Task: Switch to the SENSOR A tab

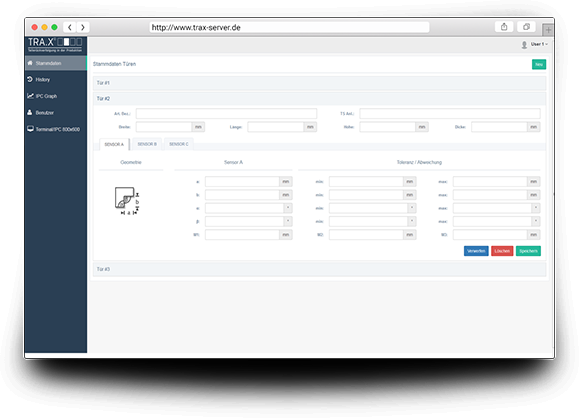Action: (x=114, y=144)
